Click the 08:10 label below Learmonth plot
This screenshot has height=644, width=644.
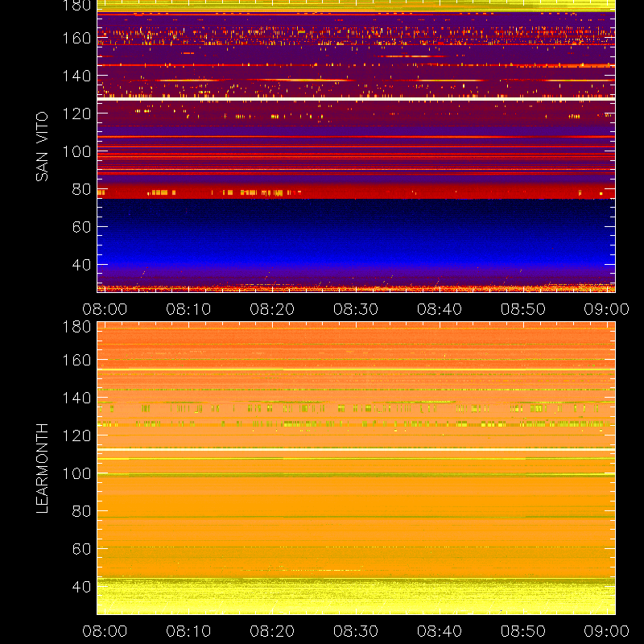coord(188,631)
